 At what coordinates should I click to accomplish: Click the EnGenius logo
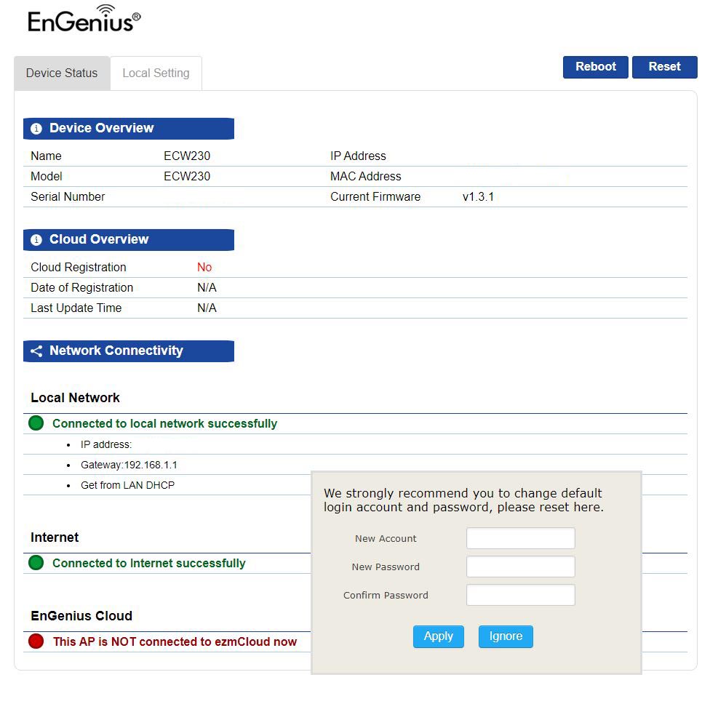84,20
